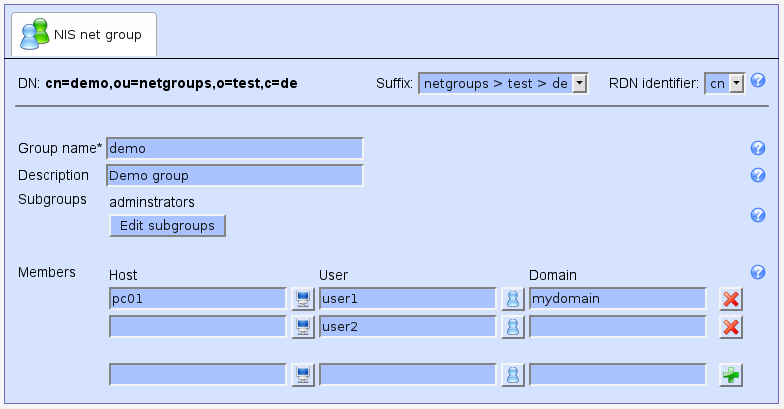Viewport: 784px width, 409px height.
Task: Open help next to the RDN identifier
Action: [x=757, y=80]
